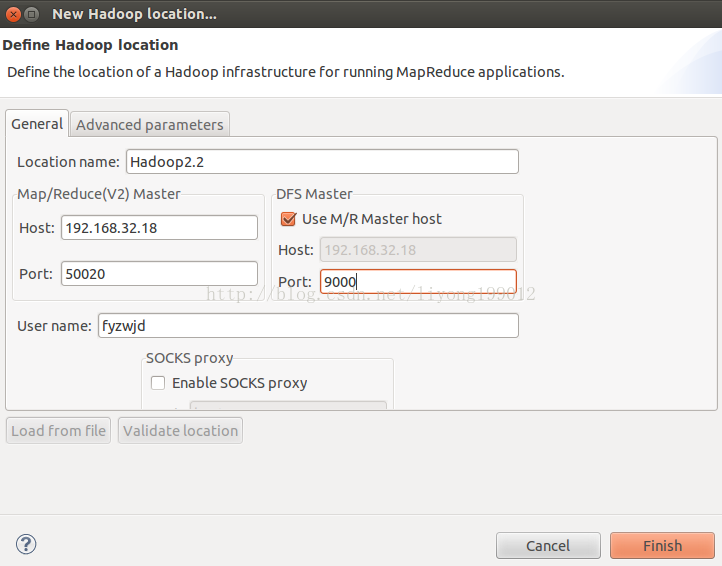Click the SOCKS proxy host field
Image resolution: width=722 pixels, height=566 pixels.
point(288,405)
